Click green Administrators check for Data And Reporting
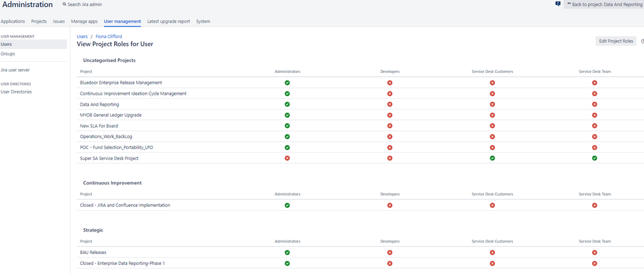The height and width of the screenshot is (274, 644). pyautogui.click(x=287, y=104)
